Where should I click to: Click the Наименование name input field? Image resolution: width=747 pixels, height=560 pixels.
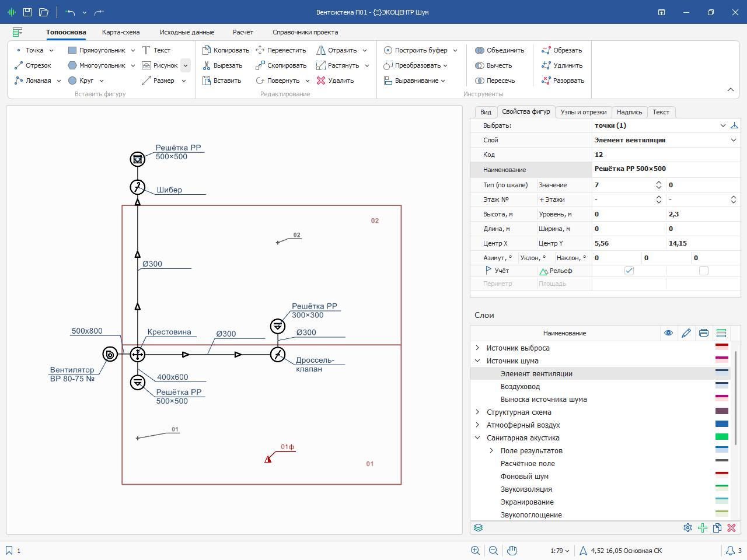665,169
